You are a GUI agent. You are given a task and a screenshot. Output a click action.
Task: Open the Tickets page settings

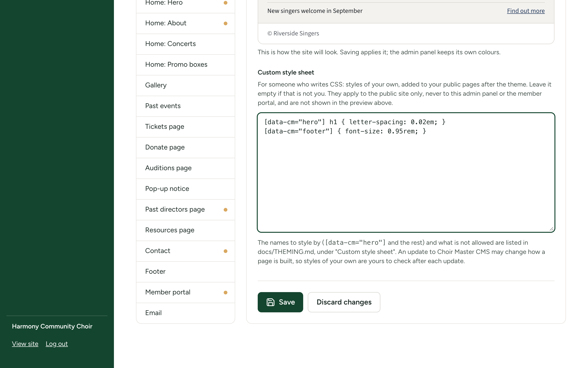(x=186, y=127)
